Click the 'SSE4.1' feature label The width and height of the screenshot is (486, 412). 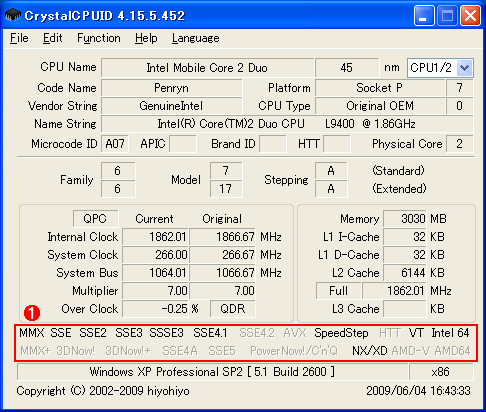[210, 333]
